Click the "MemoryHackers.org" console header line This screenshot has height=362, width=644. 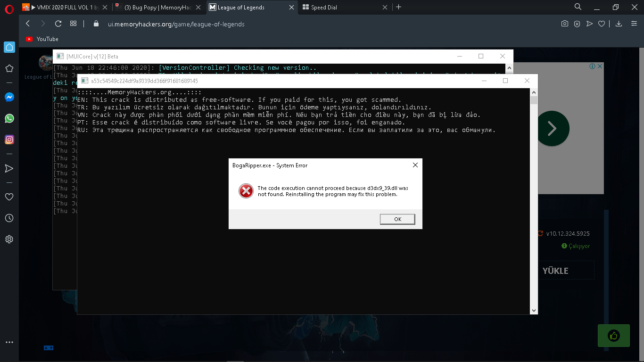tap(139, 92)
